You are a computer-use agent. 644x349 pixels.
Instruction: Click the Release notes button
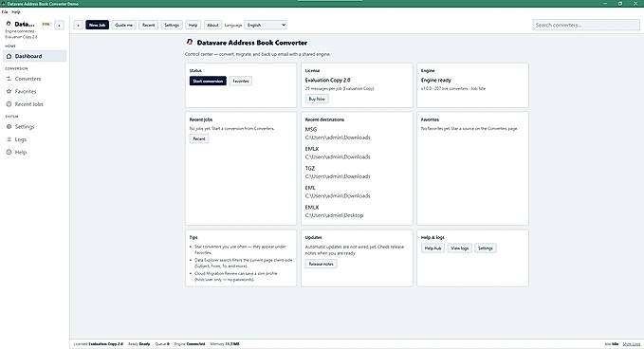click(x=321, y=264)
